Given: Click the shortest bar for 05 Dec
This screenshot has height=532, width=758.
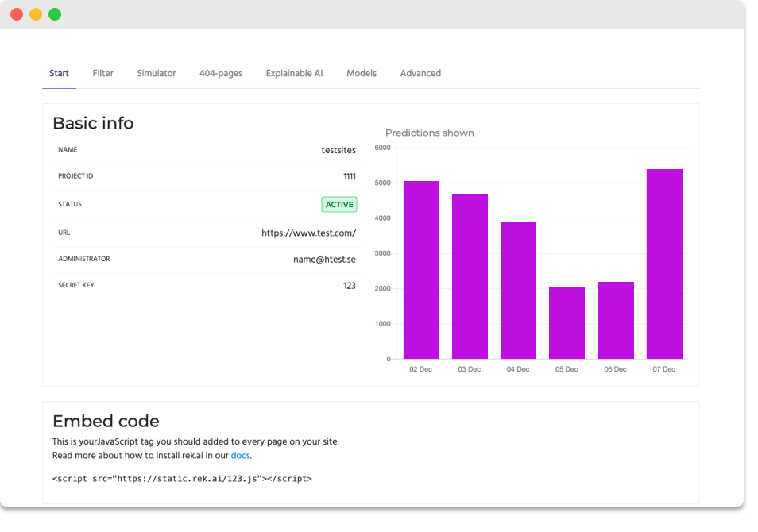Looking at the screenshot, I should coord(567,322).
